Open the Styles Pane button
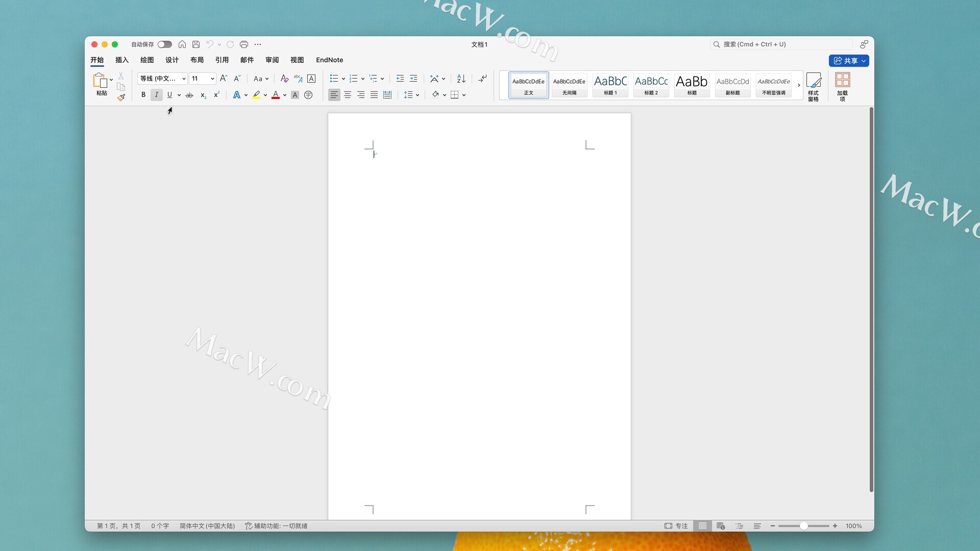980x551 pixels. [814, 87]
